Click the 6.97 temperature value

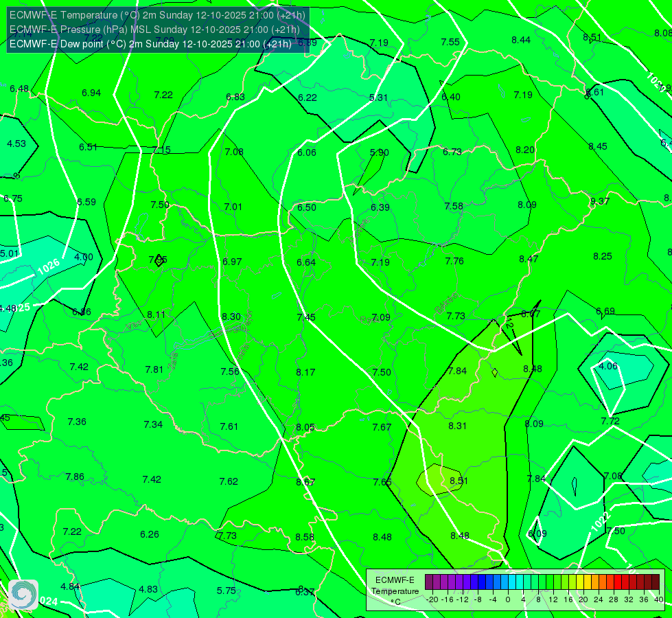[232, 262]
